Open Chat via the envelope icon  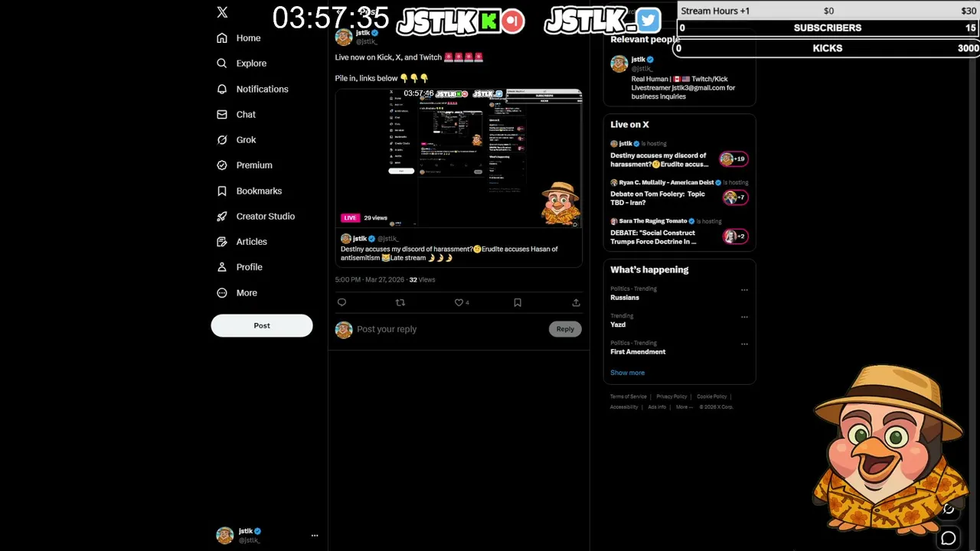[x=222, y=114]
